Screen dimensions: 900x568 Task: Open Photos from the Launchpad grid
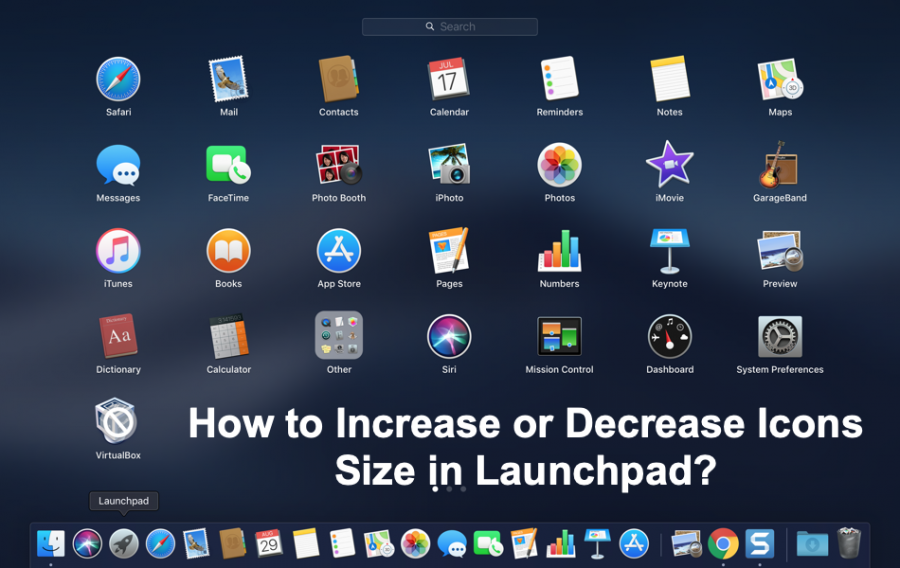[x=560, y=165]
